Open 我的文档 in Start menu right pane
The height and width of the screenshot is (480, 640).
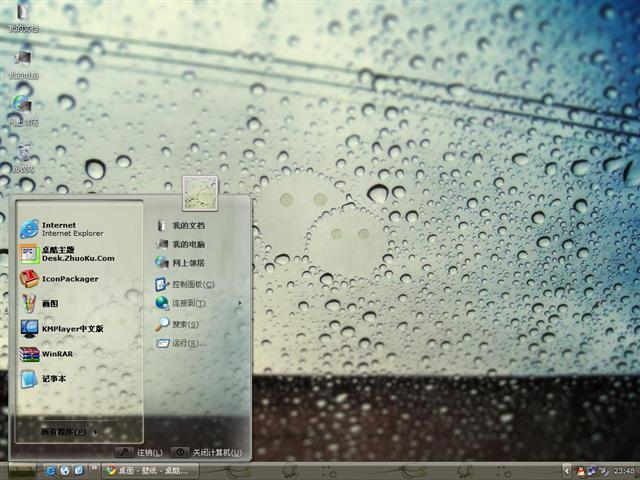pyautogui.click(x=180, y=225)
